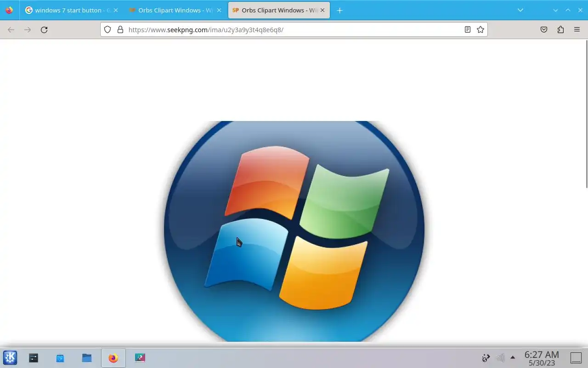The image size is (588, 368).
Task: Expand hidden system tray icons arrow
Action: (513, 357)
